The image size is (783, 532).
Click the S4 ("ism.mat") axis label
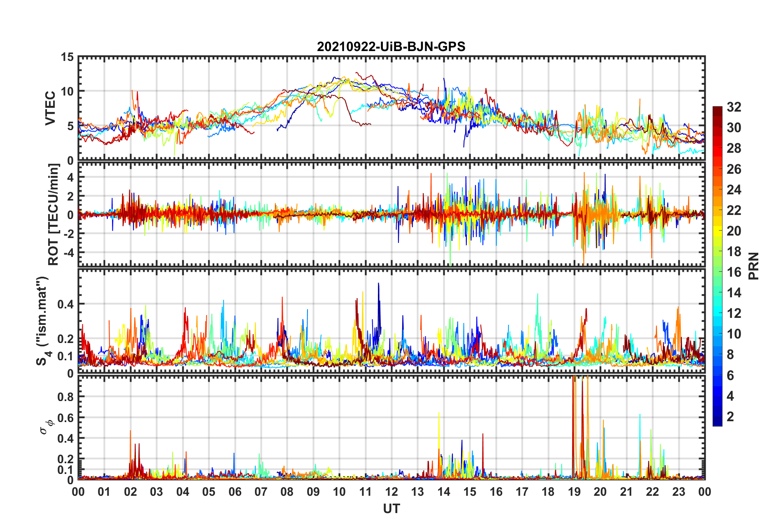42,321
